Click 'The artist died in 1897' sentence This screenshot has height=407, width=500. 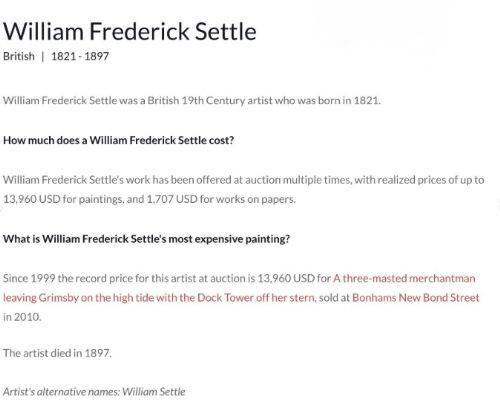[x=57, y=353]
